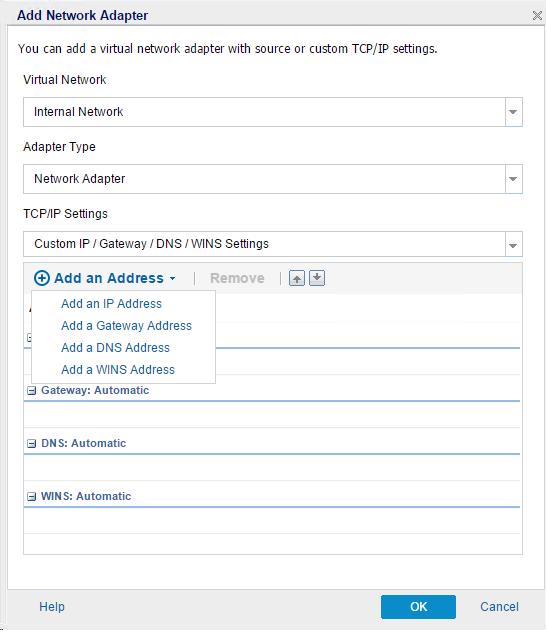Open the Virtual Network dropdown arrow

coord(513,112)
